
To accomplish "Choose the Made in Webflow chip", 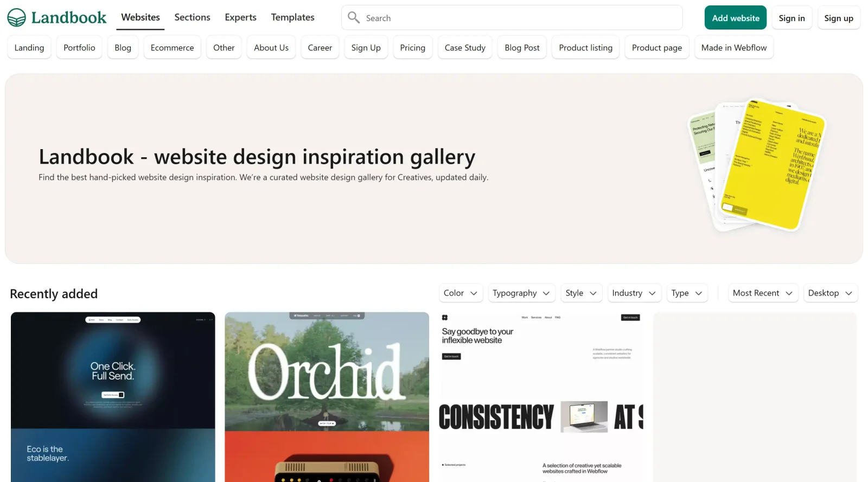I will pos(734,48).
